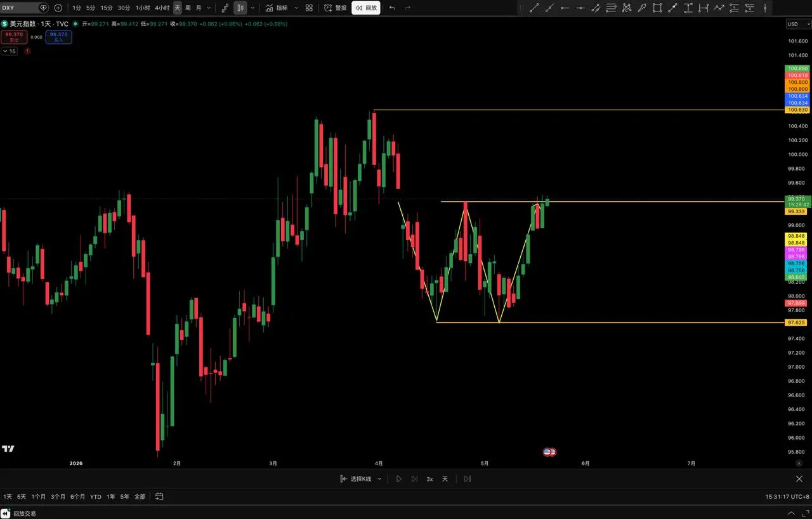Image resolution: width=812 pixels, height=519 pixels.
Task: Select the candlestick chart type icon
Action: point(240,8)
